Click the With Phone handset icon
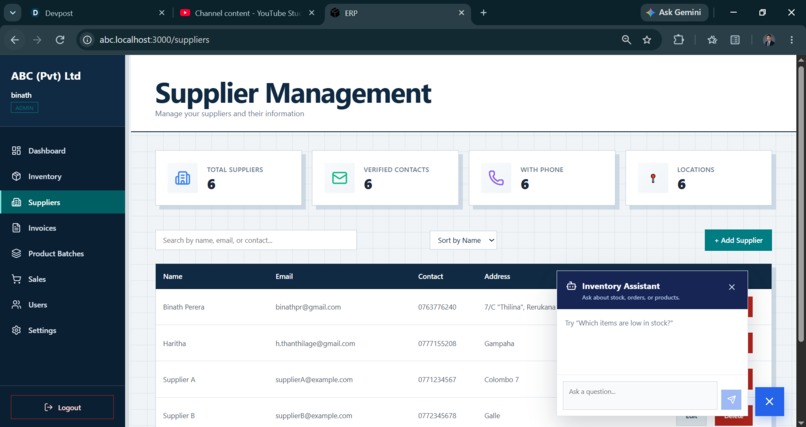Screen dimensions: 806x427 (496, 178)
